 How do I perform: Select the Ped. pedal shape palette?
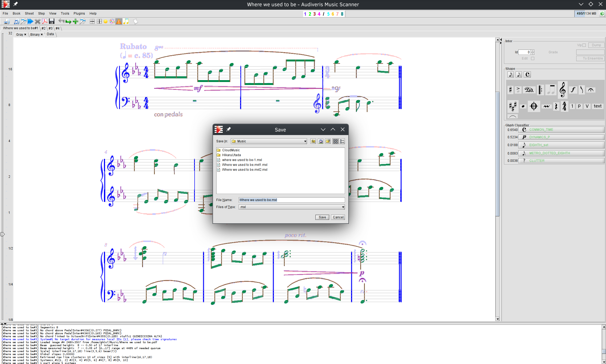[x=529, y=90]
